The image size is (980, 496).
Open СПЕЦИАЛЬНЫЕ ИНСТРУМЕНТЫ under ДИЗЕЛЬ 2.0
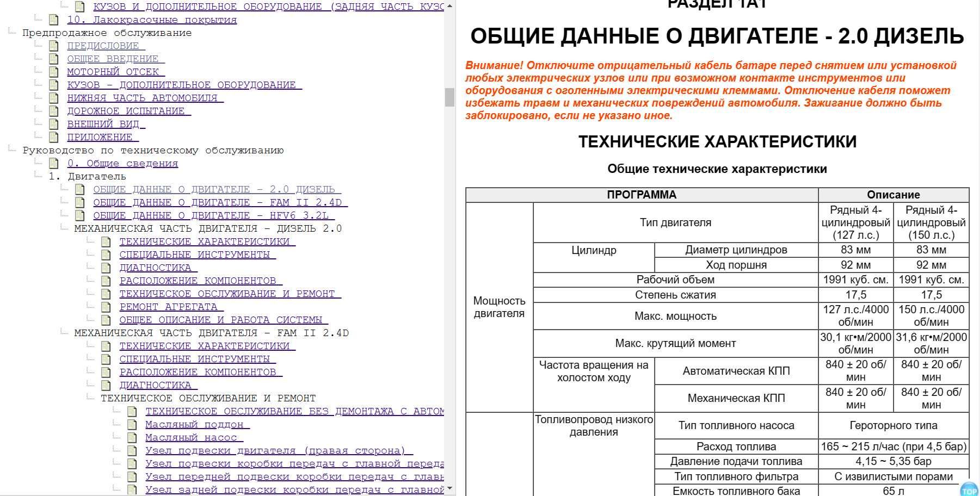tap(198, 255)
